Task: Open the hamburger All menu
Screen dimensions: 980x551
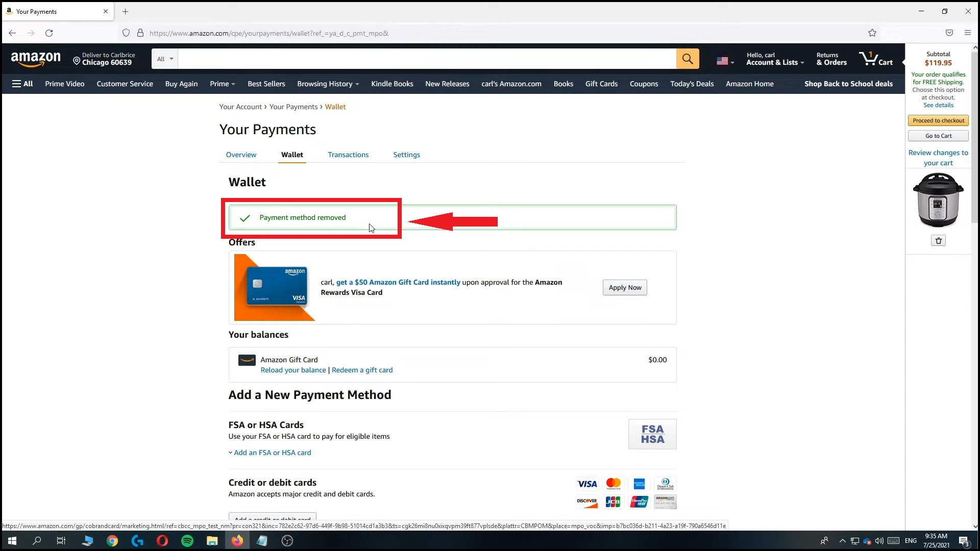Action: coord(22,84)
